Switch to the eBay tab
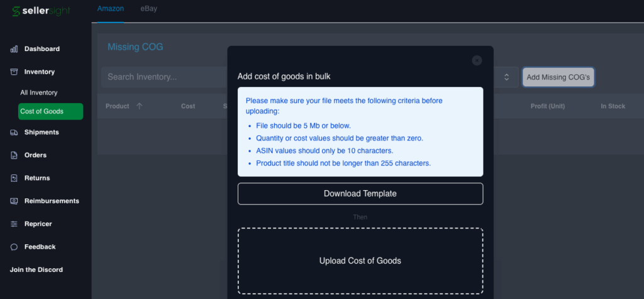The height and width of the screenshot is (299, 644). click(x=148, y=9)
